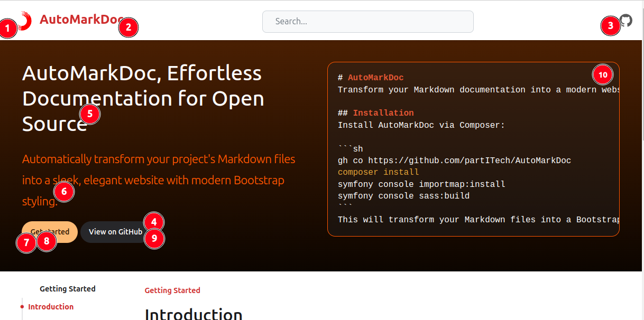Screen dimensions: 644x320
Task: Open GitHub from the header GitHub icon
Action: pos(625,21)
